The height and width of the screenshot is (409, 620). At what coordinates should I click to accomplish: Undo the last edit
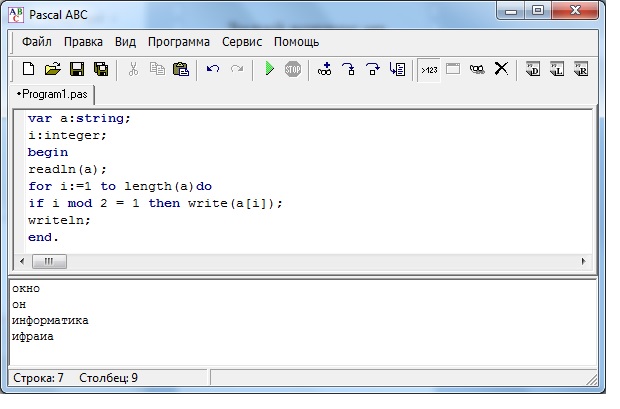click(x=213, y=69)
